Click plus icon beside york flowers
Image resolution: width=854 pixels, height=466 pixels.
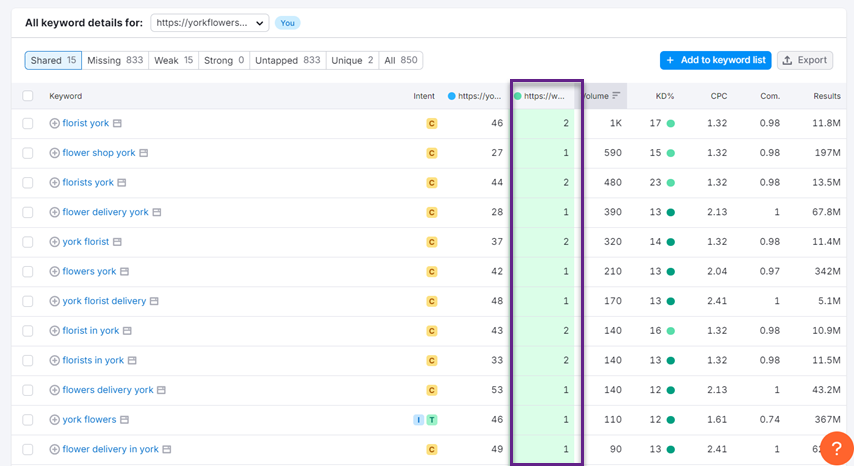pyautogui.click(x=54, y=420)
